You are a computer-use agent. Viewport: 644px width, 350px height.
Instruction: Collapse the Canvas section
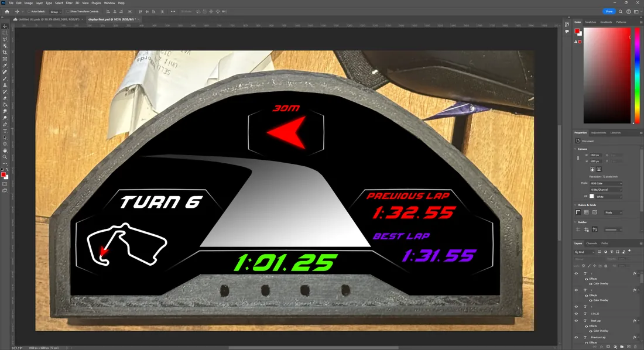click(576, 149)
